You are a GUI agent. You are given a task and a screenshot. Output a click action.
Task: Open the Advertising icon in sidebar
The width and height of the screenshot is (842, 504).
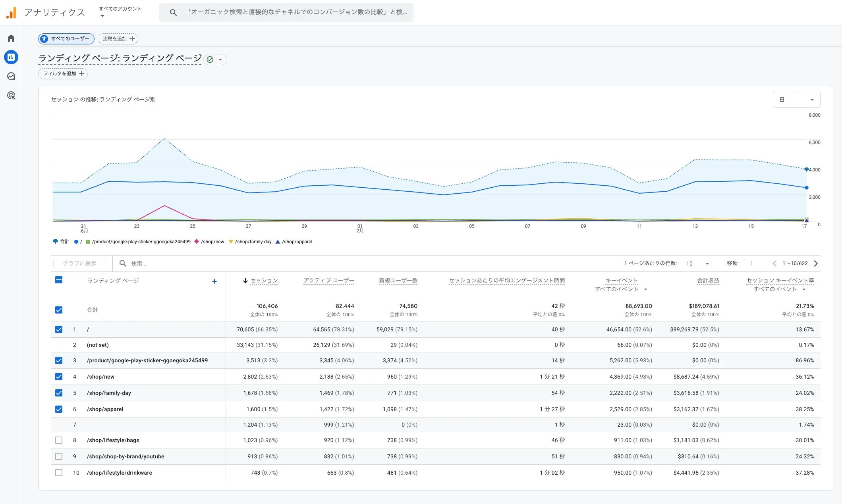11,95
